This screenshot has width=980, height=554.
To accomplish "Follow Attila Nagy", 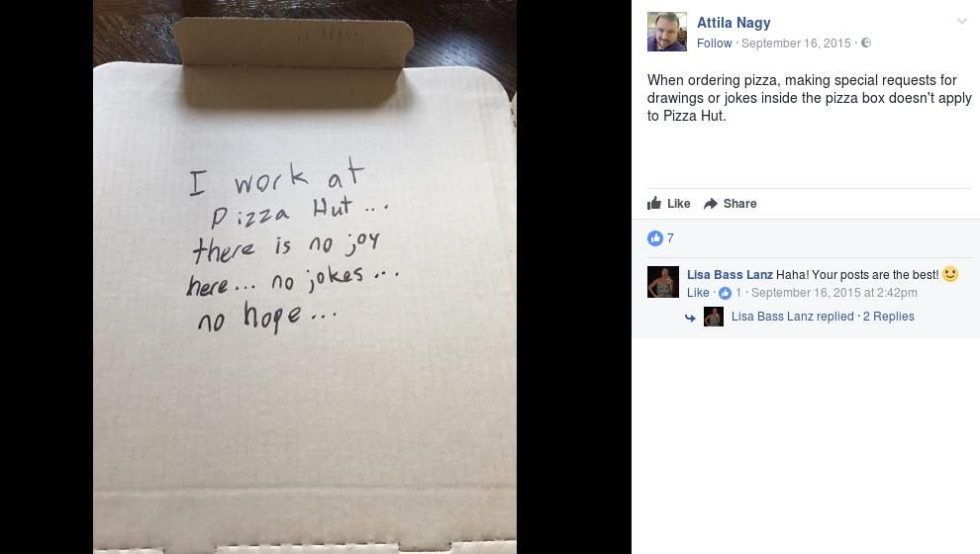I will [714, 44].
